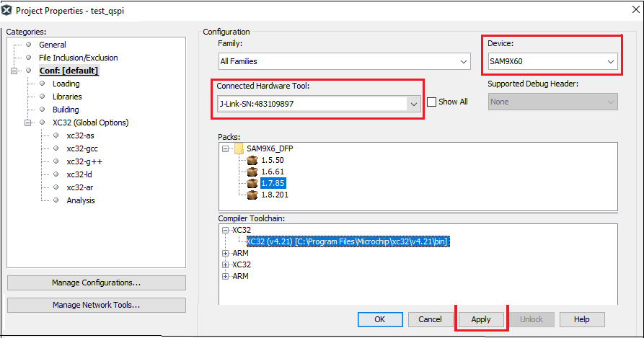The width and height of the screenshot is (644, 338).
Task: Open the disabled Supported Debug Header dropdown
Action: click(553, 102)
